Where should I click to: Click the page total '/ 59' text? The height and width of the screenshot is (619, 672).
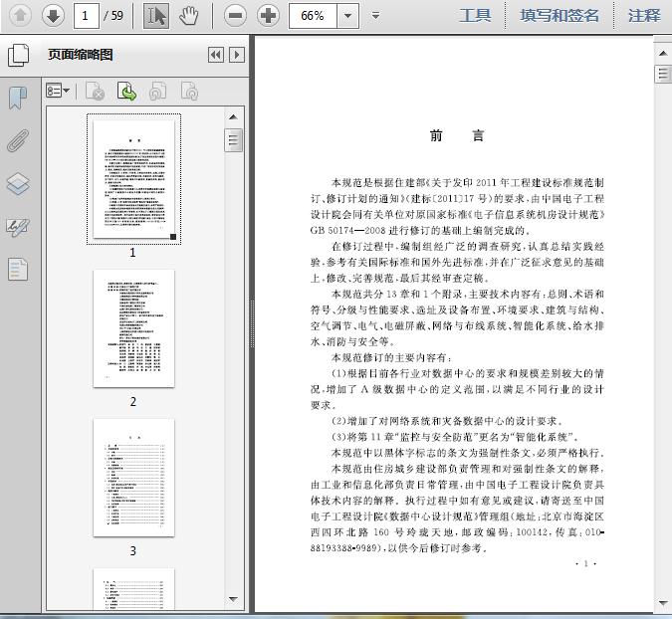113,16
